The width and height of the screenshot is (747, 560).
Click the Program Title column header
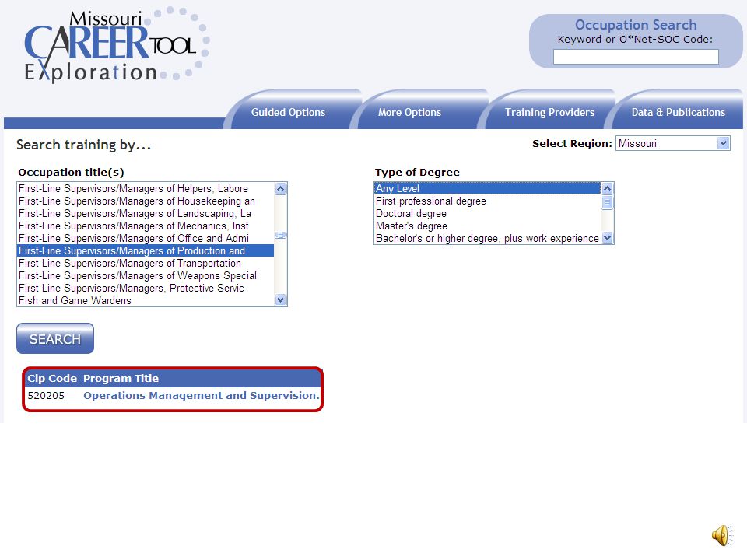point(121,378)
